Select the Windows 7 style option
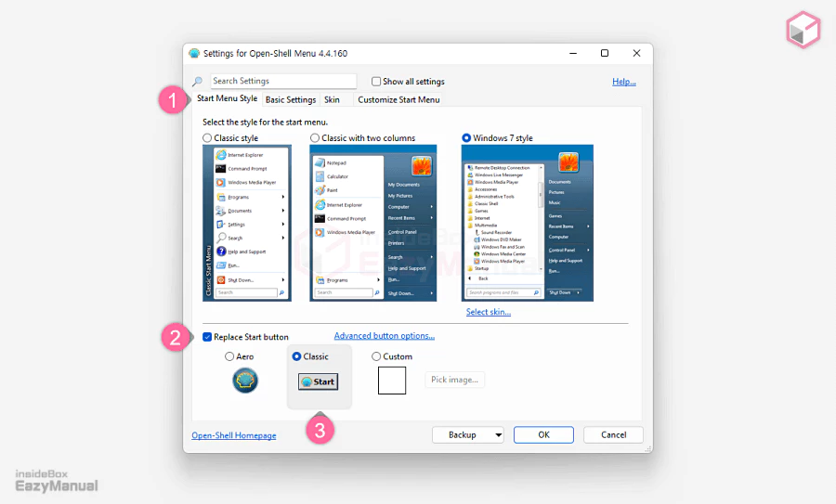836x504 pixels. (466, 138)
